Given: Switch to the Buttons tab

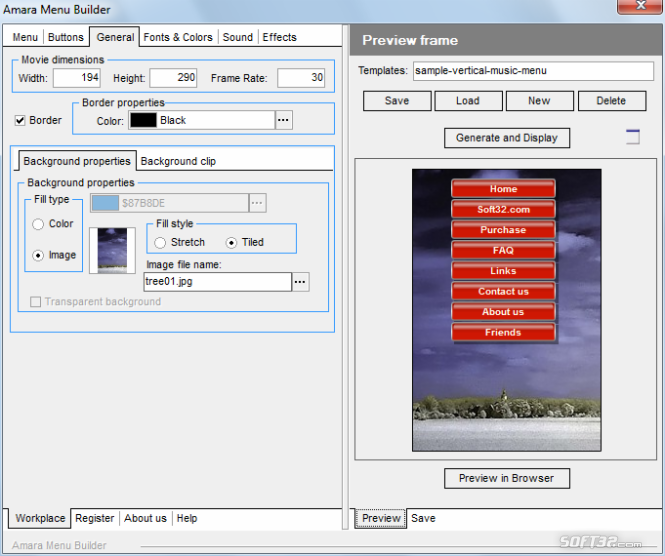Looking at the screenshot, I should click(65, 37).
